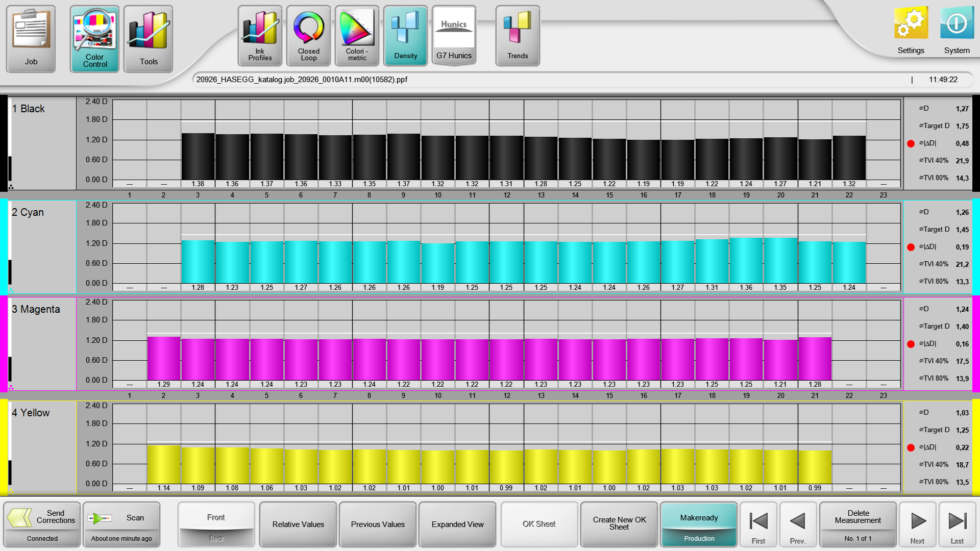Viewport: 980px width, 551px height.
Task: Click the Cyan red delta-D indicator
Action: pyautogui.click(x=911, y=247)
